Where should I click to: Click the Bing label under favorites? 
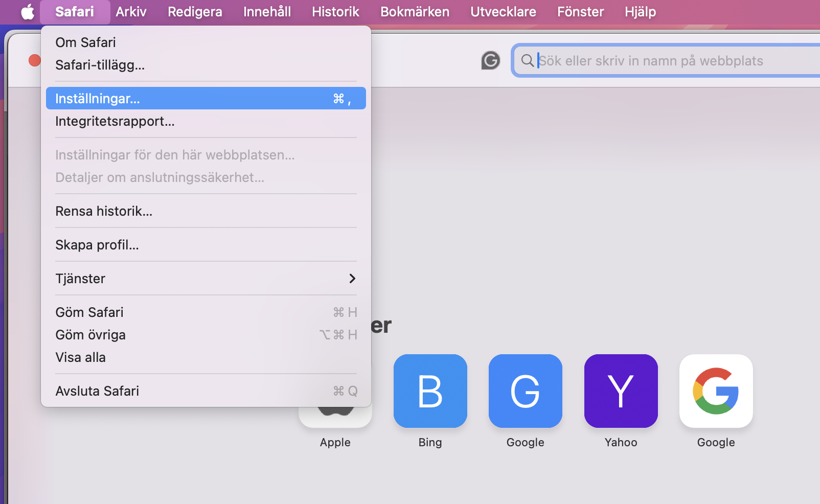pos(430,442)
